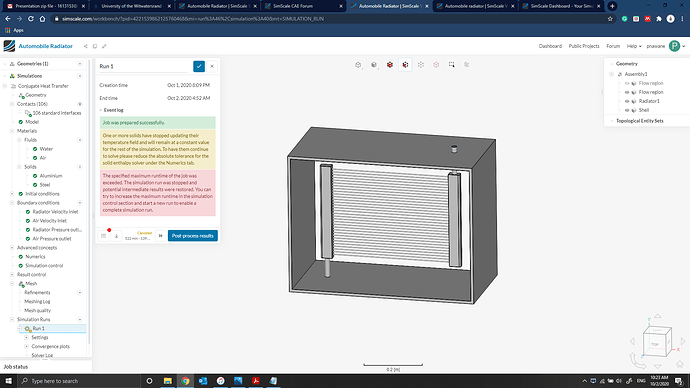This screenshot has height=388, width=690.
Task: Select Simulation control in the tree
Action: 44,266
